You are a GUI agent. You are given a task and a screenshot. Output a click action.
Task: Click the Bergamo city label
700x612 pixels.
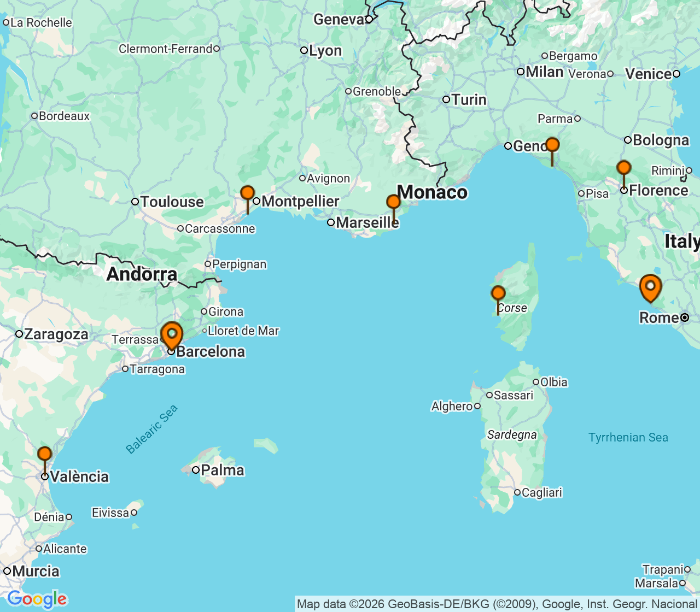(x=574, y=56)
